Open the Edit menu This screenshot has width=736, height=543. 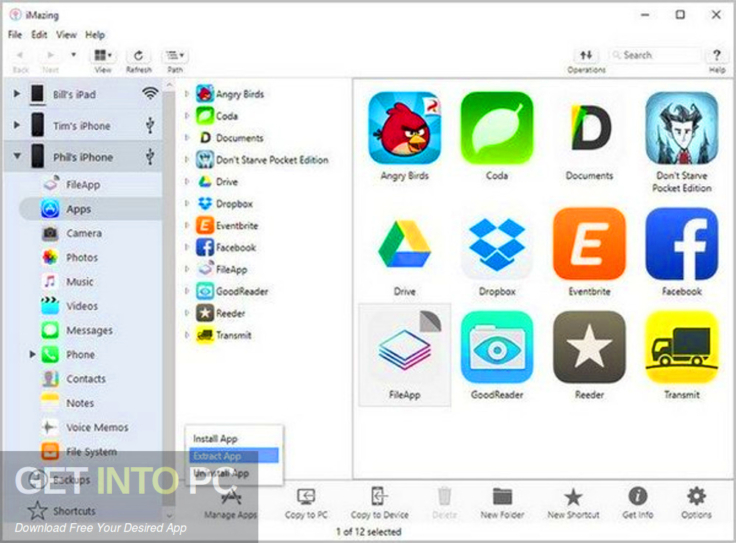click(39, 35)
